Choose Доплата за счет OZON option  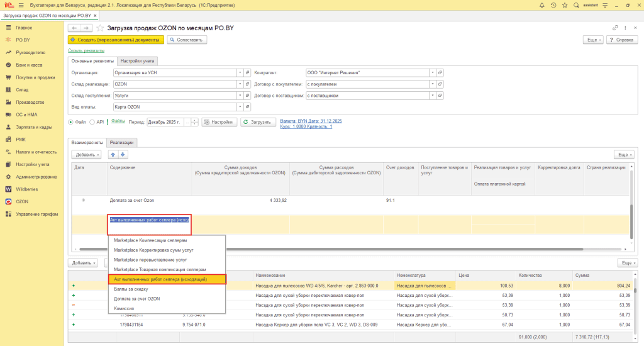[167, 299]
